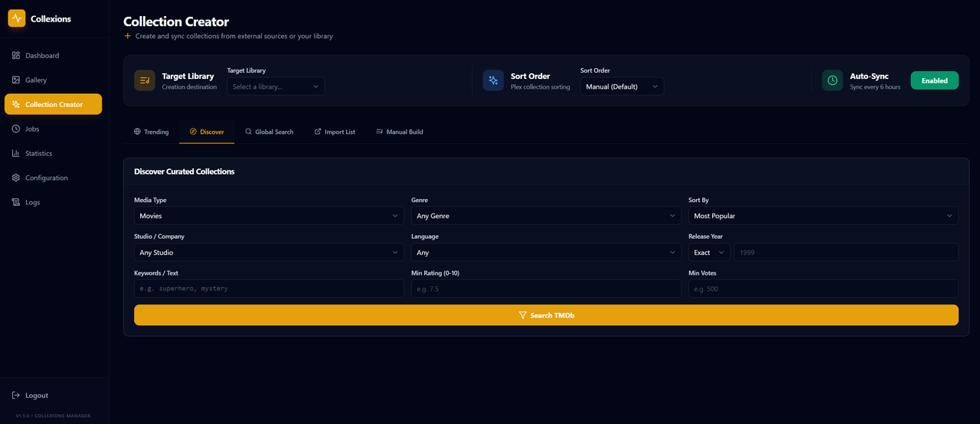Open the Target Library dropdown
This screenshot has height=424, width=980.
(x=276, y=86)
